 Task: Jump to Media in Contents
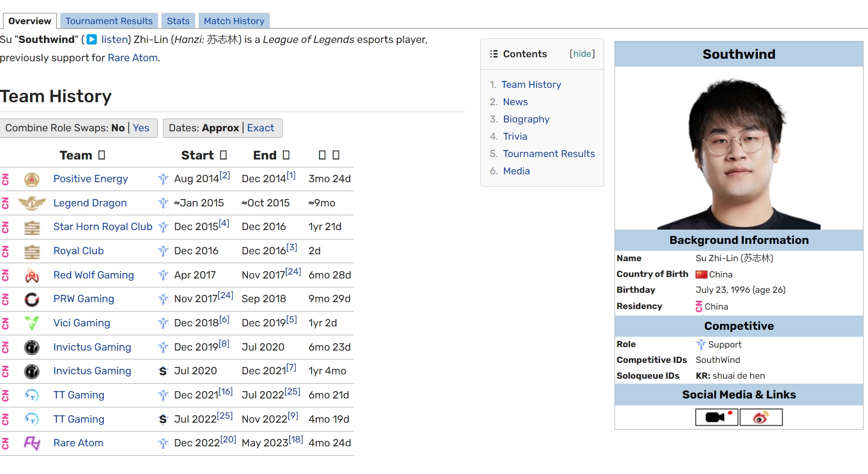coord(516,171)
